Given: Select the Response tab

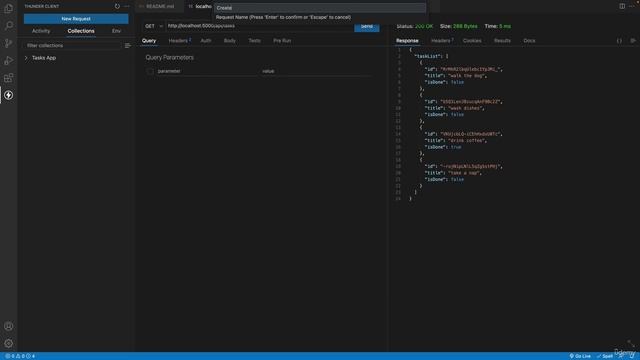Looking at the screenshot, I should coord(407,41).
